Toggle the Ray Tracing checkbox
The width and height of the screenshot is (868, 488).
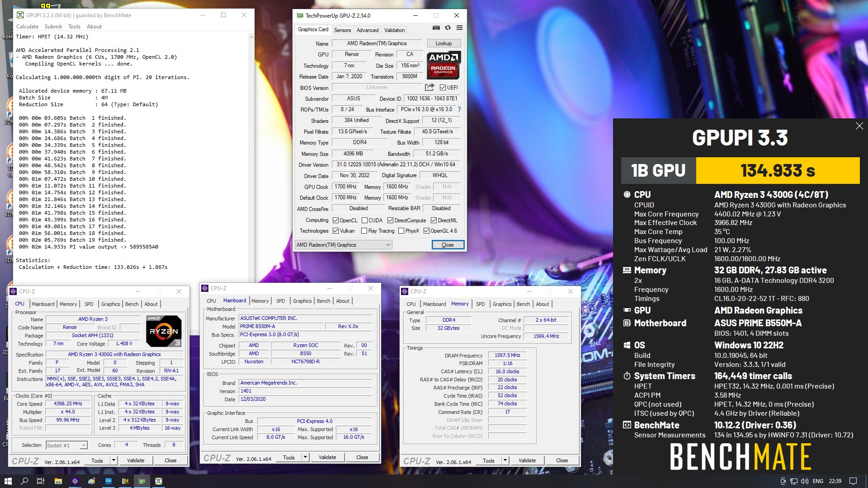(364, 231)
